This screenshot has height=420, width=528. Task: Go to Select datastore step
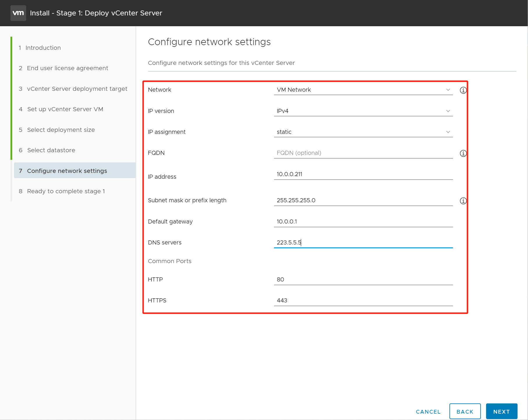(x=51, y=150)
